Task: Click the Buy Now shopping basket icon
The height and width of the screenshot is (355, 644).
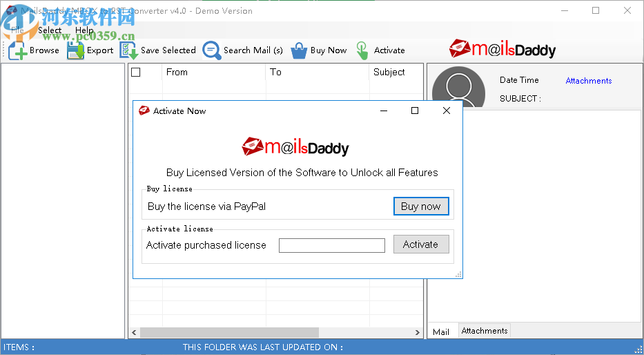Action: [299, 50]
